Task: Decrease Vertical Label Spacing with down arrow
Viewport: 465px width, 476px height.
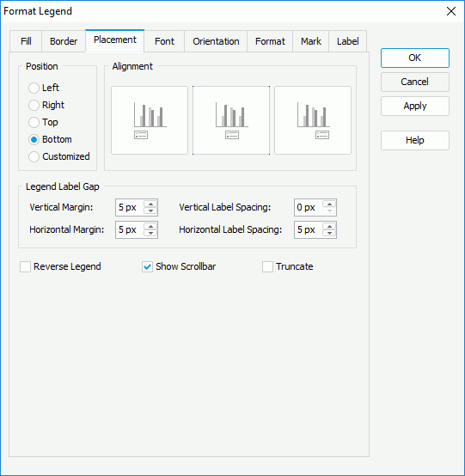Action: pos(329,211)
